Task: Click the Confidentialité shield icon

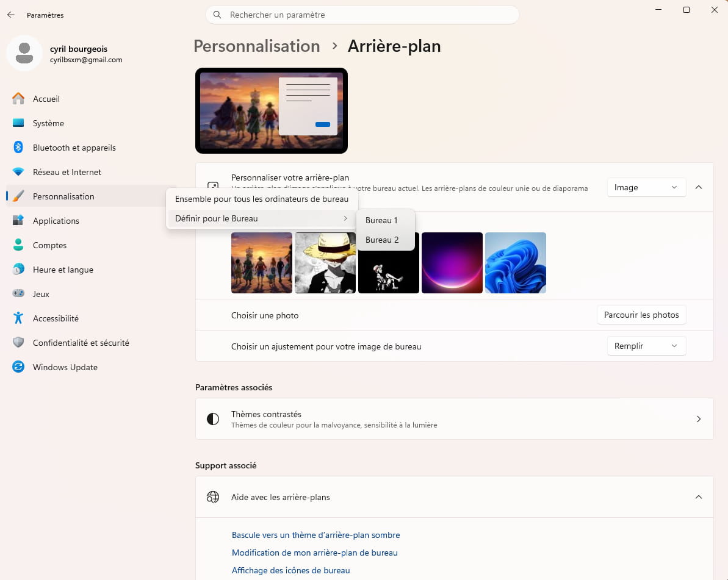Action: [x=18, y=342]
